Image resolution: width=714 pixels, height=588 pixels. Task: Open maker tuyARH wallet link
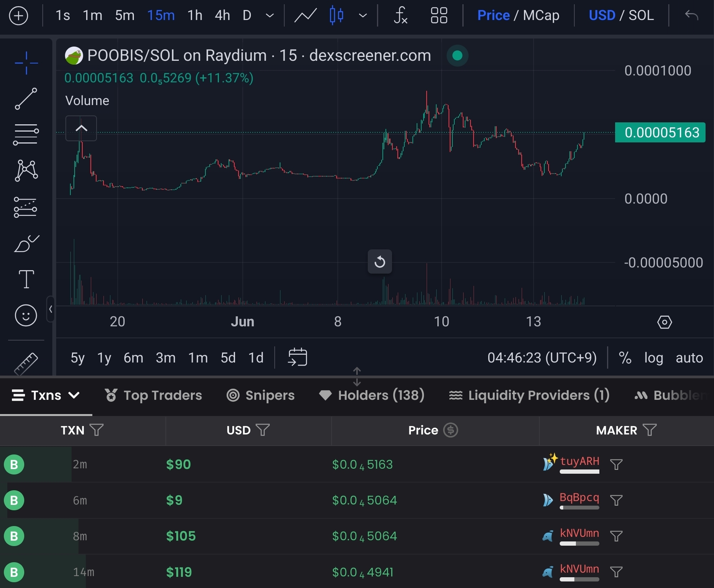point(579,461)
